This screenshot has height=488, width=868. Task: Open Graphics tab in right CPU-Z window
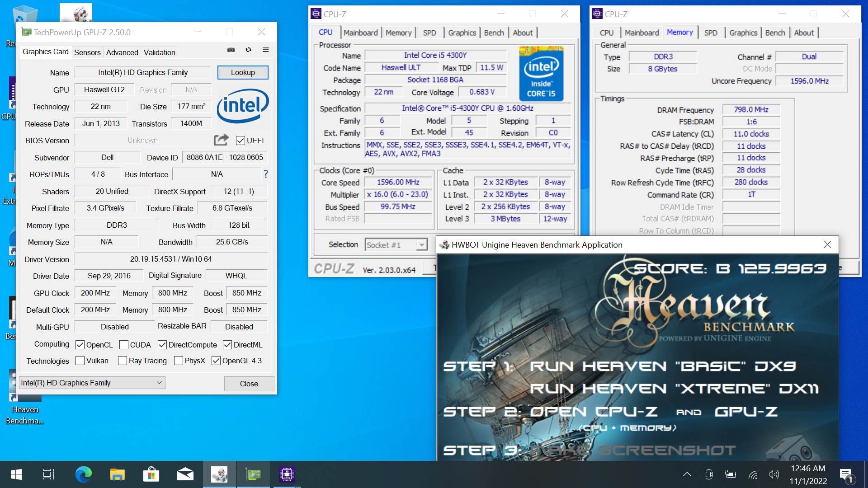[x=743, y=33]
